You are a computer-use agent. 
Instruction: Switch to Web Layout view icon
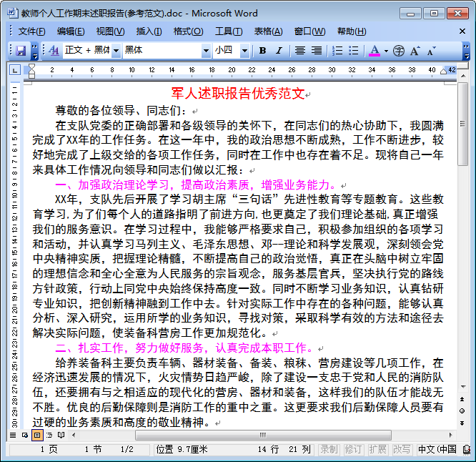[x=25, y=436]
